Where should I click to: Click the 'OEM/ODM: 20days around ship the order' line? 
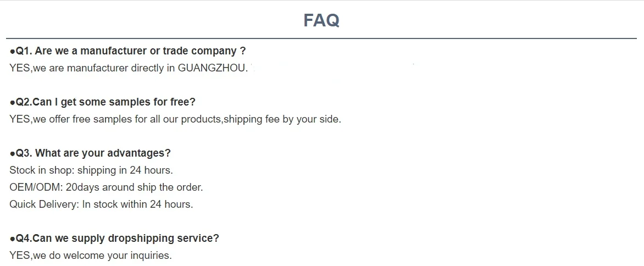pos(106,187)
